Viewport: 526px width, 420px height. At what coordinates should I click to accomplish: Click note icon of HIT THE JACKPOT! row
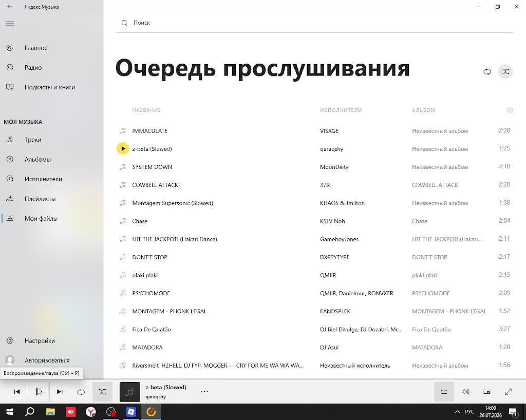click(123, 239)
